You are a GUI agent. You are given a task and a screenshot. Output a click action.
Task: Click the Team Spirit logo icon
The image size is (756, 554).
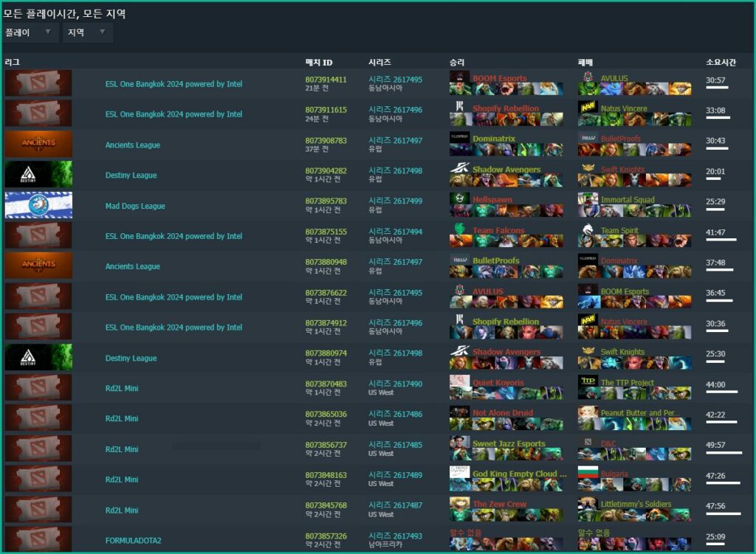pos(588,229)
